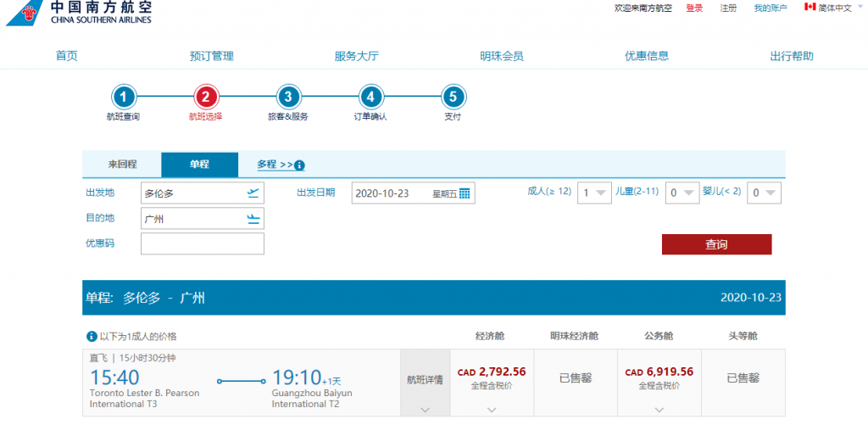Click Toronto Lester B. Pearson International T3
The height and width of the screenshot is (425, 868).
[x=144, y=399]
